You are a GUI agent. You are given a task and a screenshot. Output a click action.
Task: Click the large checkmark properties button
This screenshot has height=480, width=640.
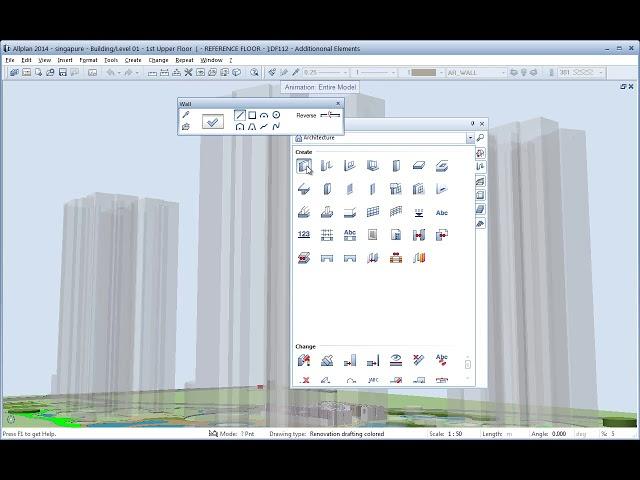(213, 121)
